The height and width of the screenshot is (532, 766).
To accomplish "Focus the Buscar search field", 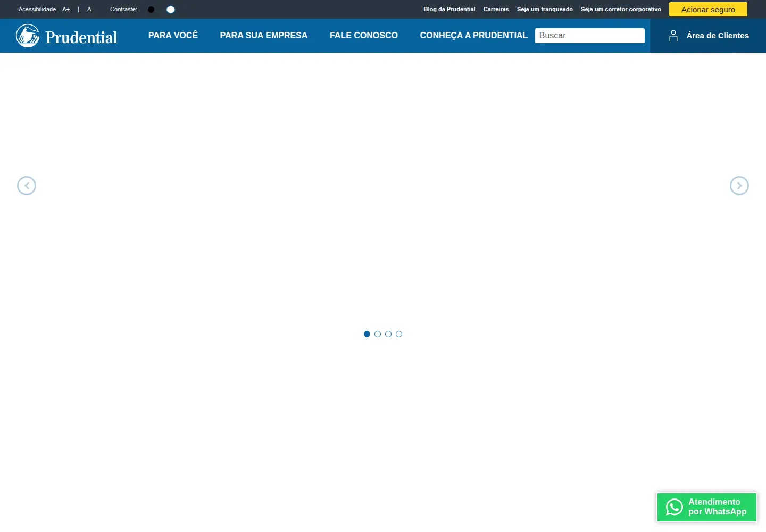I will (x=590, y=36).
